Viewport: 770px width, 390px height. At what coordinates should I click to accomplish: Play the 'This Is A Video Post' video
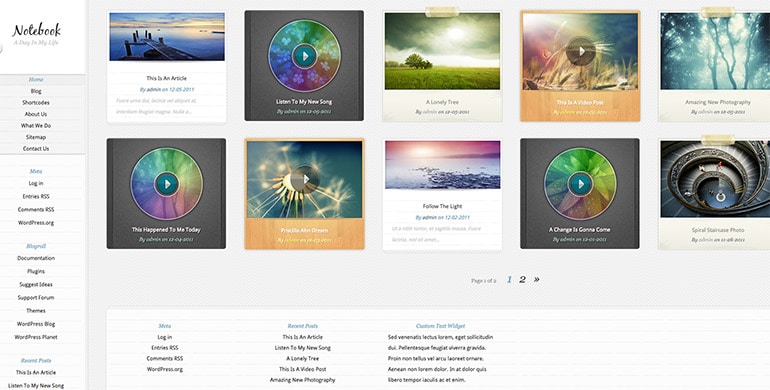(580, 51)
